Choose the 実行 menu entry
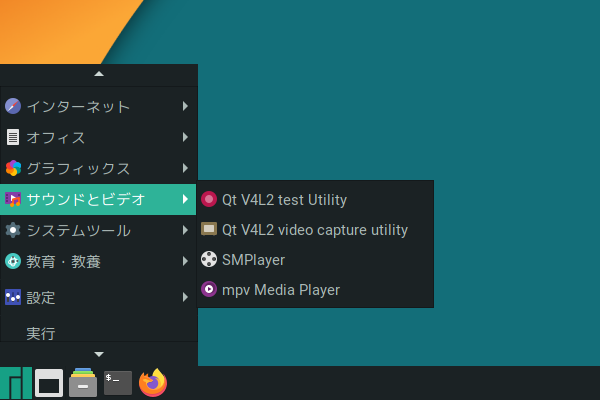The width and height of the screenshot is (600, 400). click(x=99, y=330)
